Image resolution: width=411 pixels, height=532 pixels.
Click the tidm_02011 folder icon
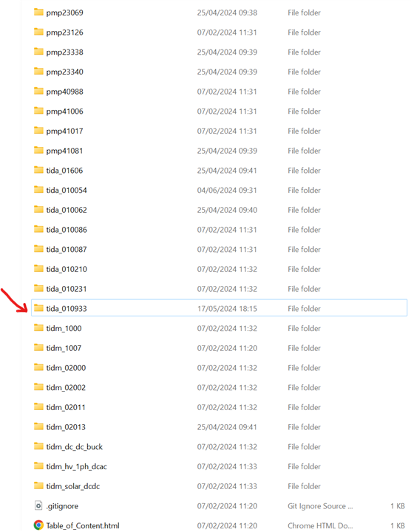coord(38,407)
